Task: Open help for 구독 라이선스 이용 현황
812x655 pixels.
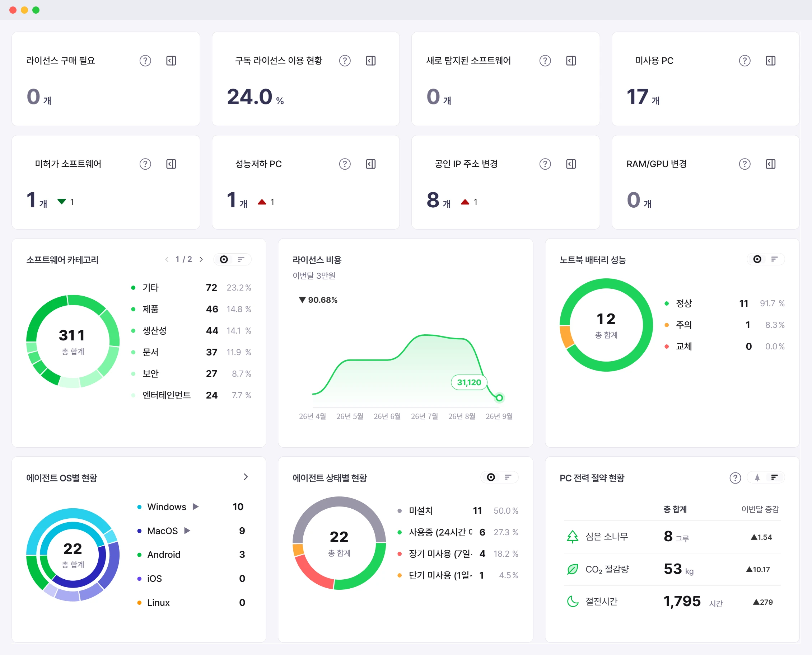Action: [345, 61]
